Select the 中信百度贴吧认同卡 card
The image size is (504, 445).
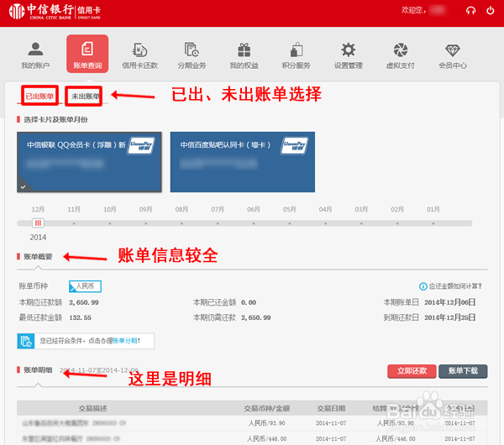[x=243, y=162]
